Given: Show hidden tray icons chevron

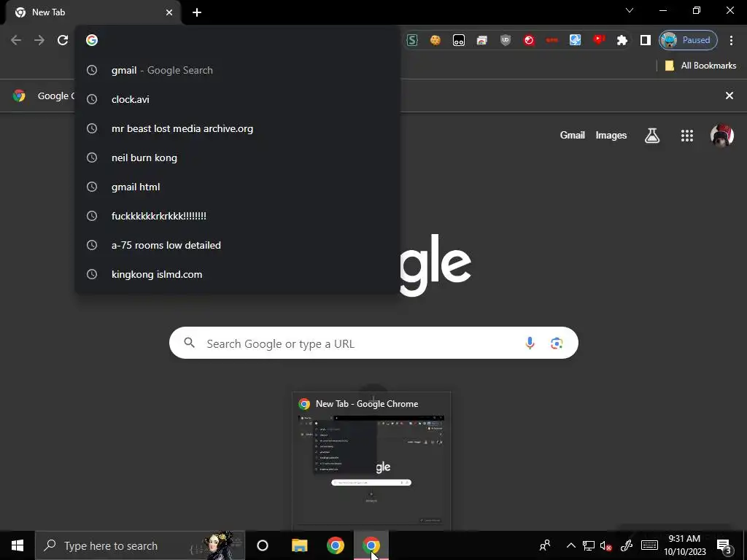Looking at the screenshot, I should click(x=570, y=545).
